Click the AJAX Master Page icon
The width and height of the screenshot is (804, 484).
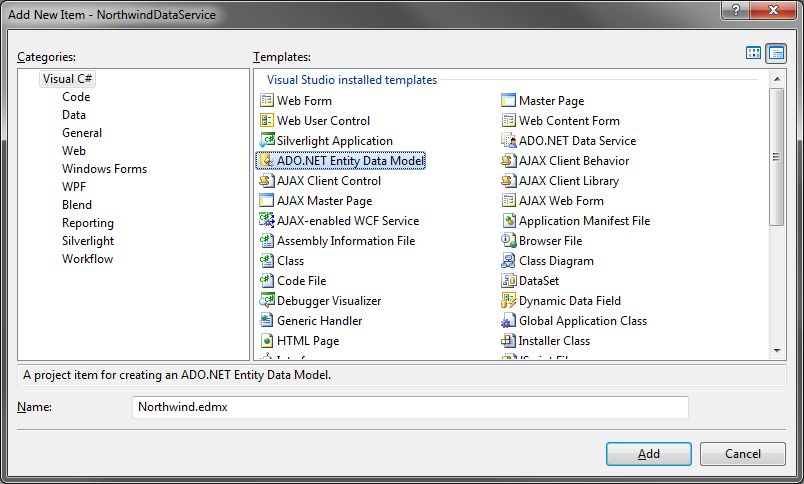coord(267,200)
